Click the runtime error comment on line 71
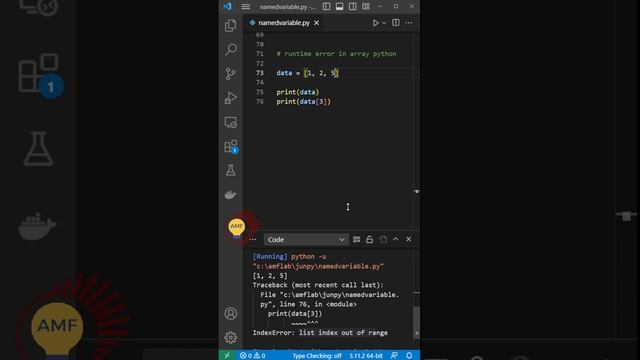This screenshot has width=640, height=360. coord(336,54)
